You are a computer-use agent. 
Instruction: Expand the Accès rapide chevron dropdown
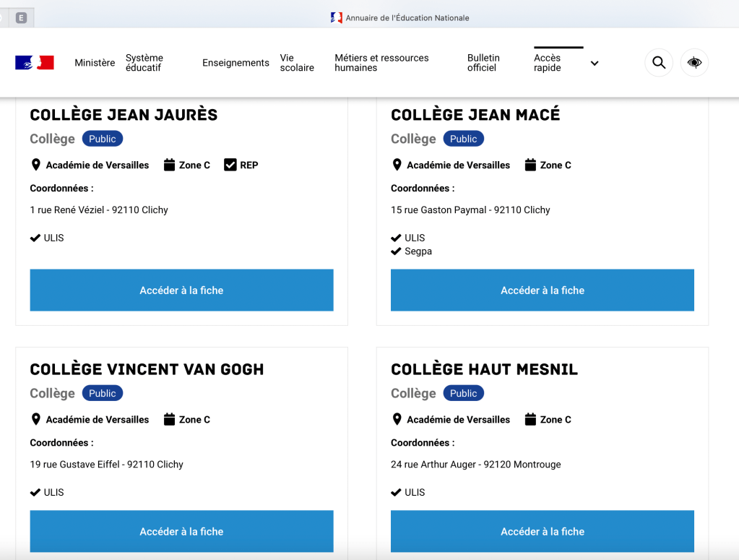pos(595,64)
